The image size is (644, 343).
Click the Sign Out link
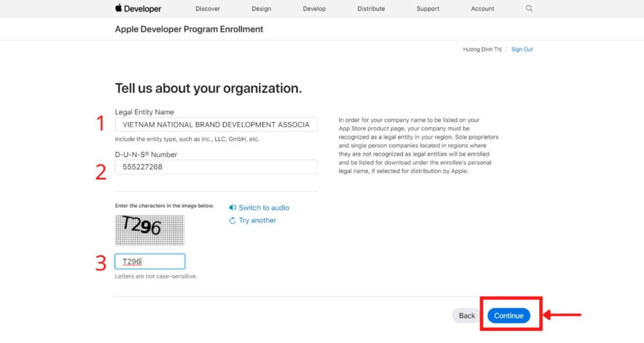tap(521, 49)
